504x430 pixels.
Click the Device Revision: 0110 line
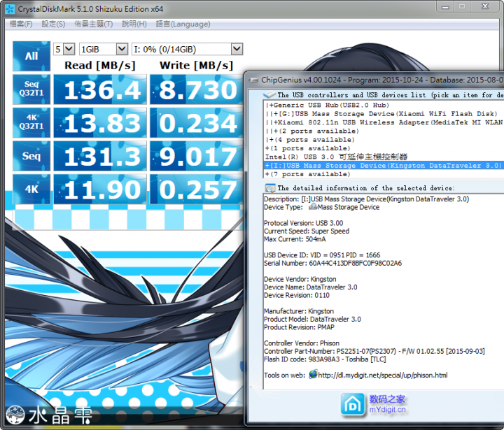297,295
